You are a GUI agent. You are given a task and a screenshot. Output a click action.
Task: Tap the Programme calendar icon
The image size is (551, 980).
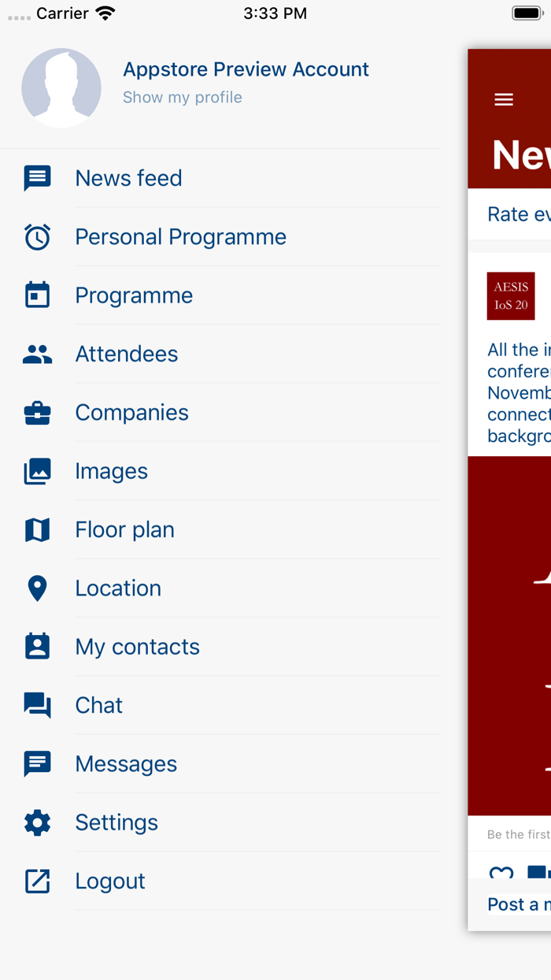37,295
